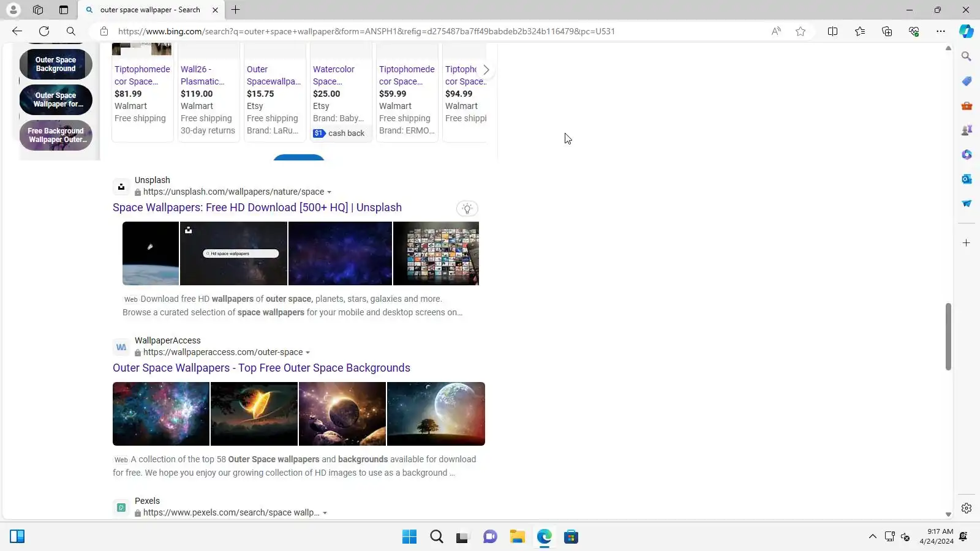Screen dimensions: 980x551
Task: Toggle the vertical tabs icon
Action: pyautogui.click(x=64, y=10)
